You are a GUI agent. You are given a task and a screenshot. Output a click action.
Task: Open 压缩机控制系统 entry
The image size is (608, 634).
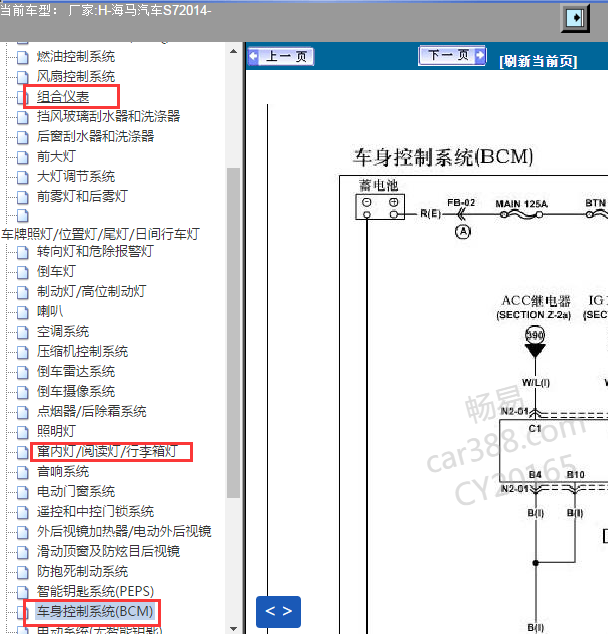82,351
